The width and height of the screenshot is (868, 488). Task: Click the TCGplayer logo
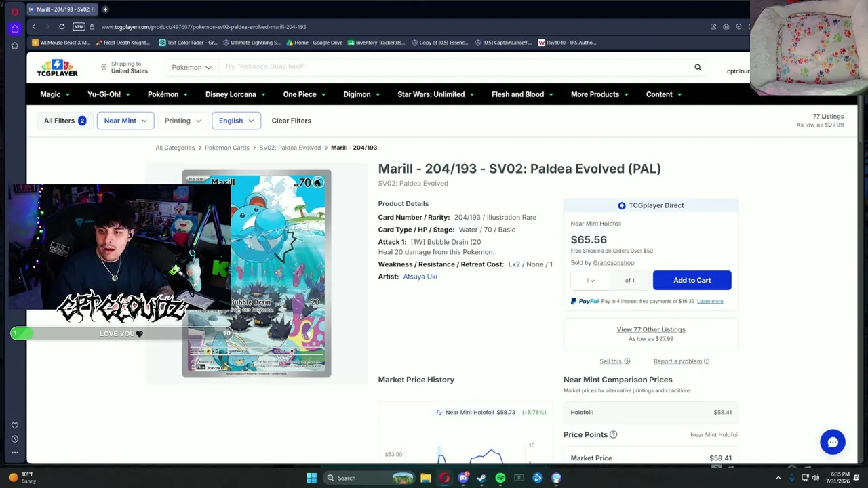(57, 68)
